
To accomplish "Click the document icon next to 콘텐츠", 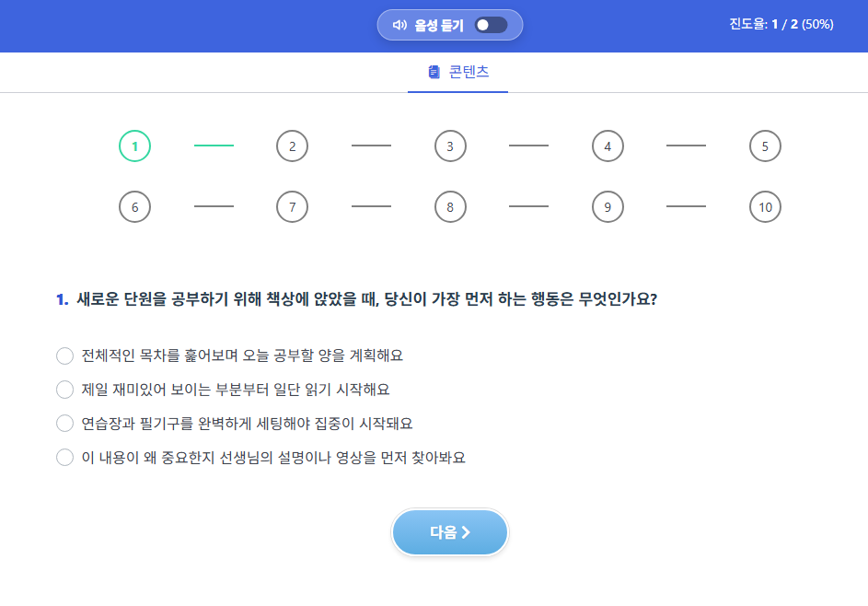I will (434, 72).
